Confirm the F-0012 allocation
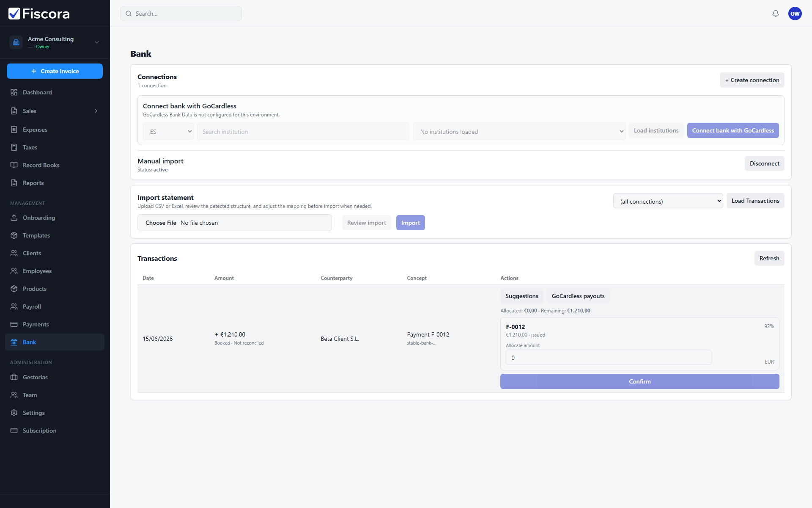This screenshot has height=508, width=812. point(639,381)
